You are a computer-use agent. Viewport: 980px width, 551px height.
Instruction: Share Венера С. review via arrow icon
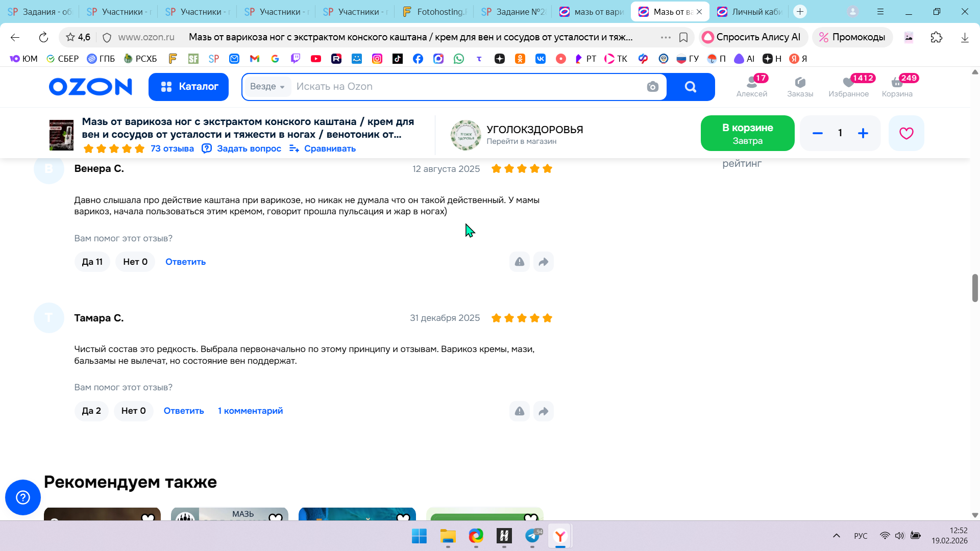(543, 262)
